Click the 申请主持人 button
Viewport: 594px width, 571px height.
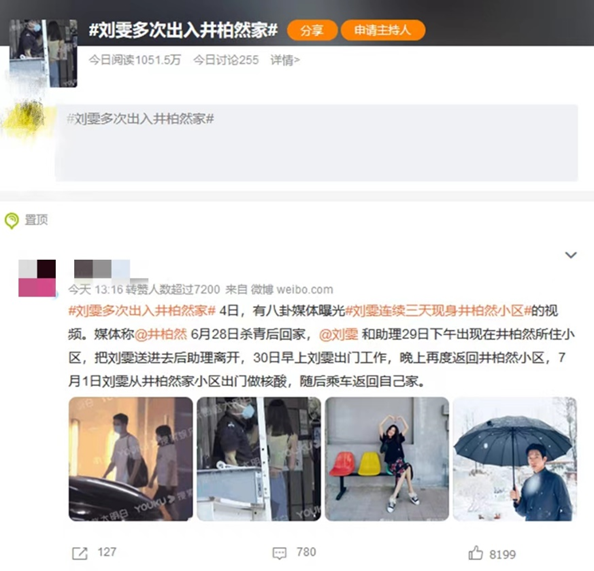(x=383, y=30)
